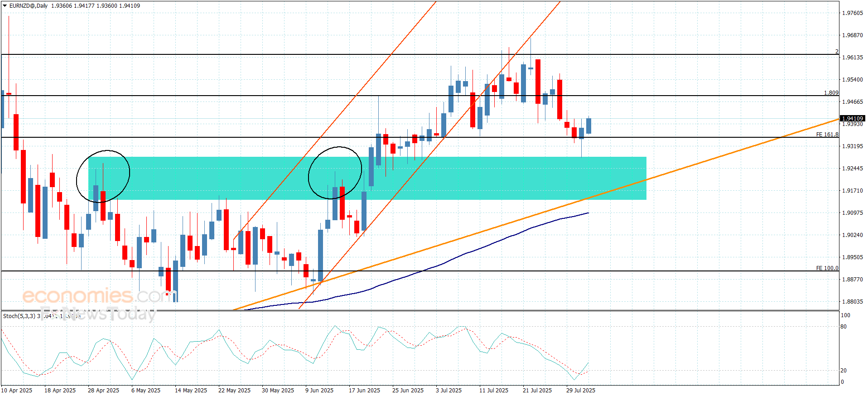Viewport: 868px width, 396px height.
Task: Click price axis label 1.91710
Action: point(852,191)
